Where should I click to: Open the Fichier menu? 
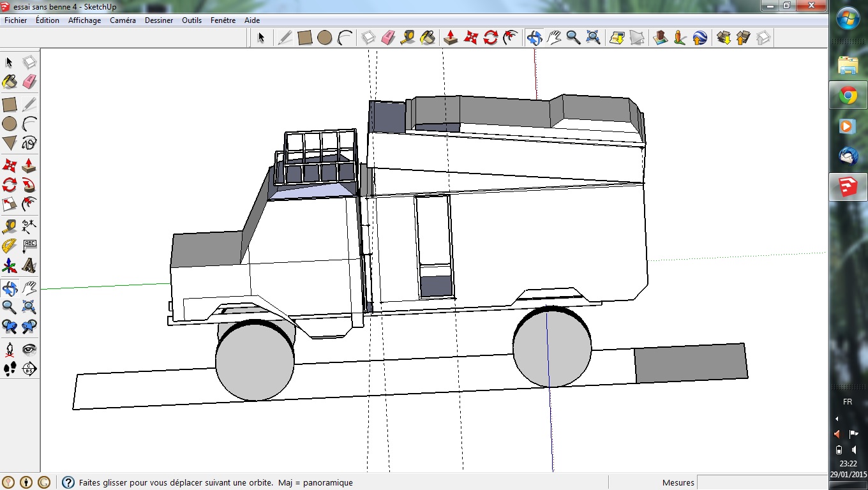tap(16, 20)
